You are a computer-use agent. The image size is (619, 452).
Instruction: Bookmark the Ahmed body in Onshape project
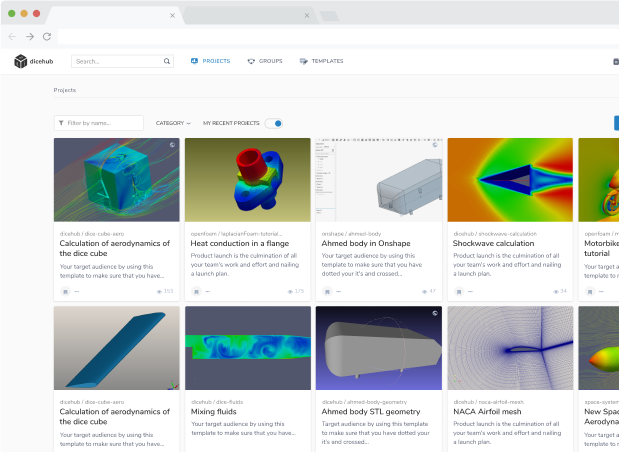(327, 292)
